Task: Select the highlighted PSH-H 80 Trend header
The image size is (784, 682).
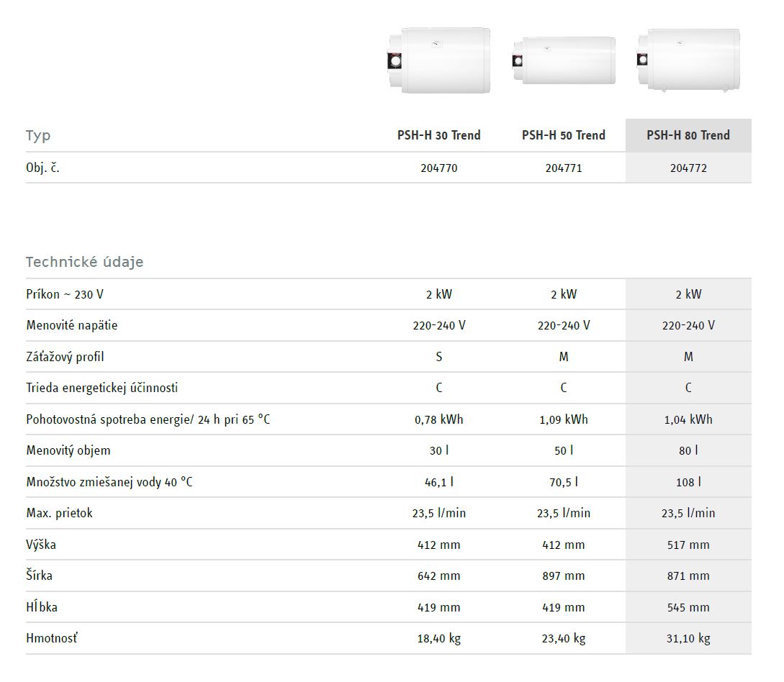Action: 688,135
